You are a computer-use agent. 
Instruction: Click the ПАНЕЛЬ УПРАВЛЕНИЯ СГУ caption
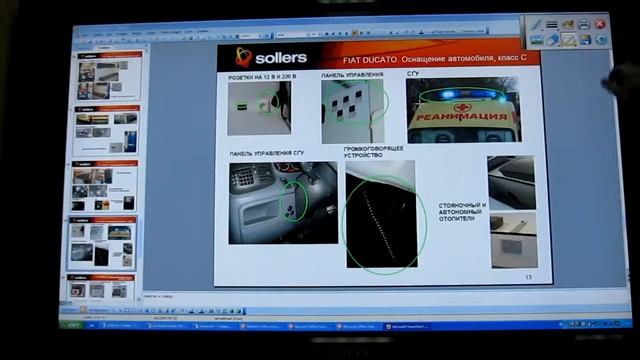click(x=267, y=153)
